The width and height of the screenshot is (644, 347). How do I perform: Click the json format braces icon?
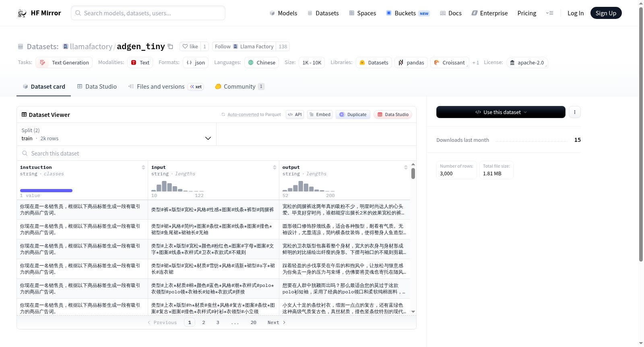click(189, 62)
